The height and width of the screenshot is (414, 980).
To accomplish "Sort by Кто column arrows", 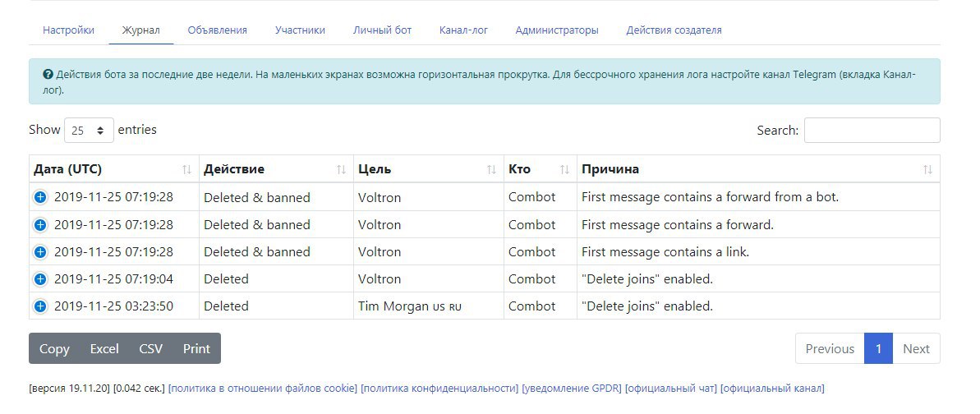I will click(564, 169).
